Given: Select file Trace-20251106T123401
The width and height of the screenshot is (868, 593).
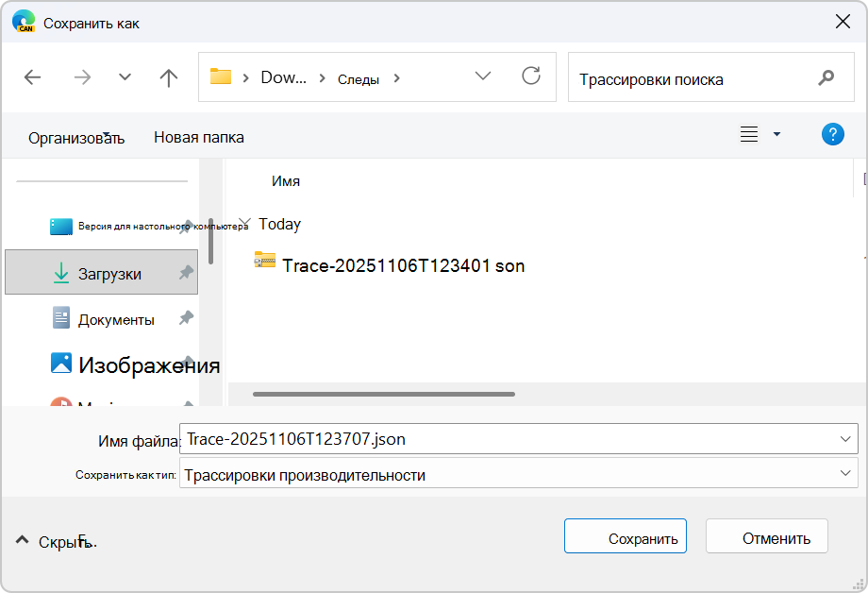Looking at the screenshot, I should click(x=403, y=265).
